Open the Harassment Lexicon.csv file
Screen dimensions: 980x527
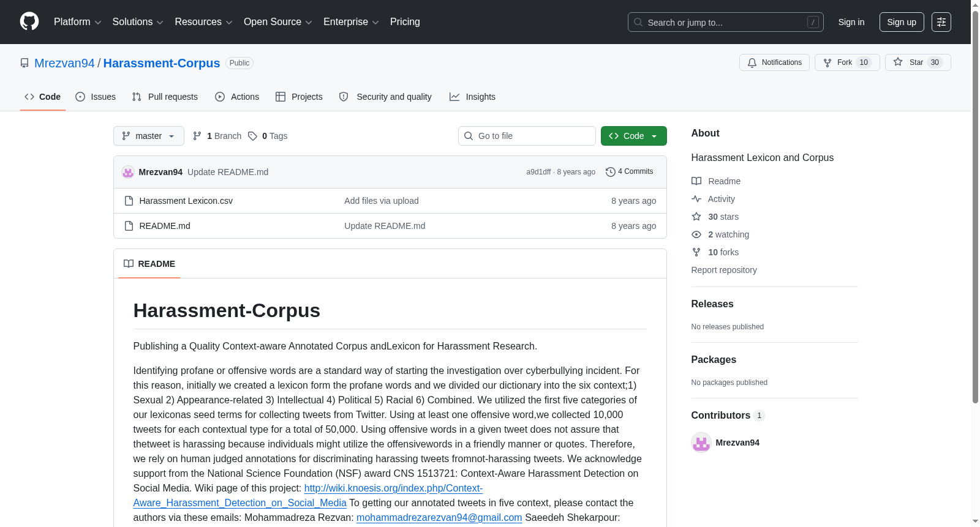[186, 201]
